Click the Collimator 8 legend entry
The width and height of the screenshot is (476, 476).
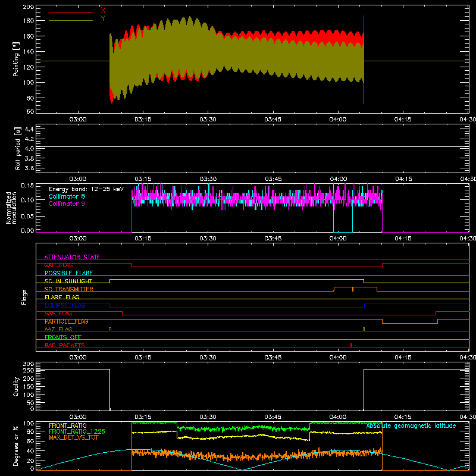(67, 196)
